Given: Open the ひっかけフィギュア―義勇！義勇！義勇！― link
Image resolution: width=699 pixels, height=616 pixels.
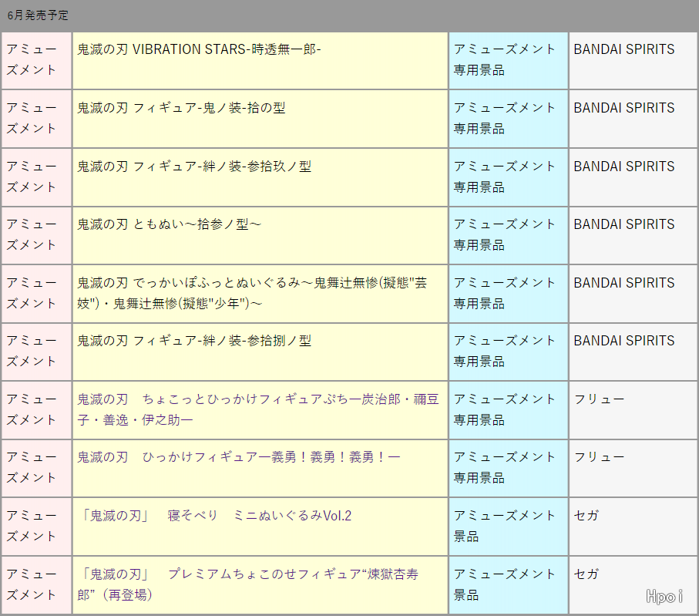Looking at the screenshot, I should (x=239, y=457).
